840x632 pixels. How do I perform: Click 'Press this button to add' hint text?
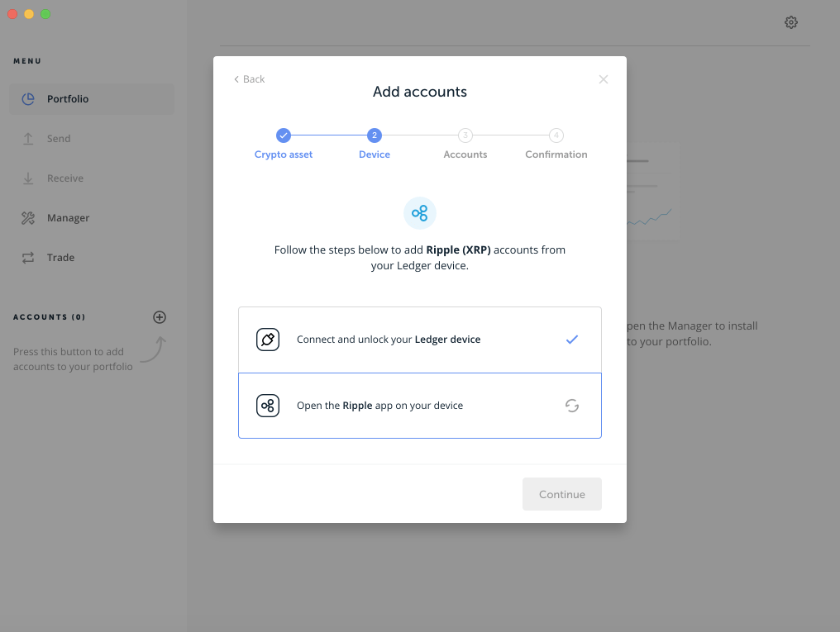pos(69,352)
